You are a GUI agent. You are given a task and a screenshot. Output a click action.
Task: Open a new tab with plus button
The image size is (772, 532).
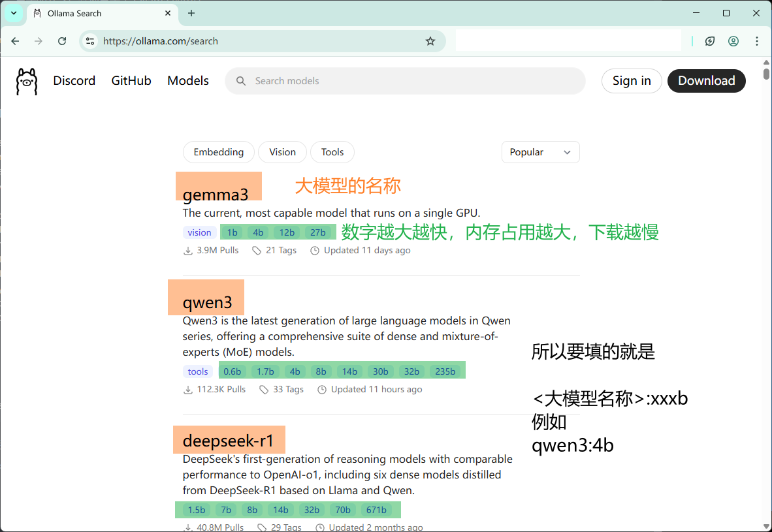[x=191, y=13]
